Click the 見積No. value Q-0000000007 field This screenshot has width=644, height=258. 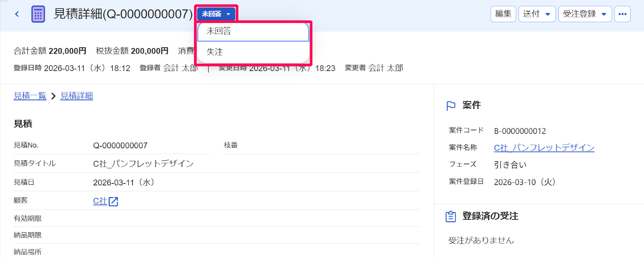(x=151, y=146)
